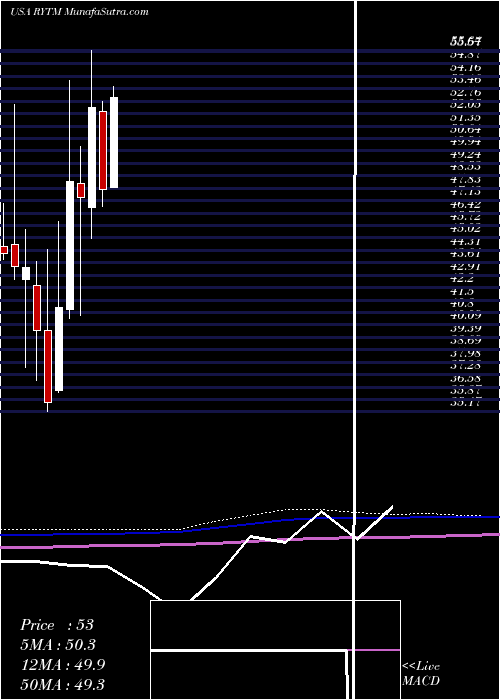Viewport: 500px width, 700px height.
Task: Click the 54.16 price axis label
Action: [465, 67]
